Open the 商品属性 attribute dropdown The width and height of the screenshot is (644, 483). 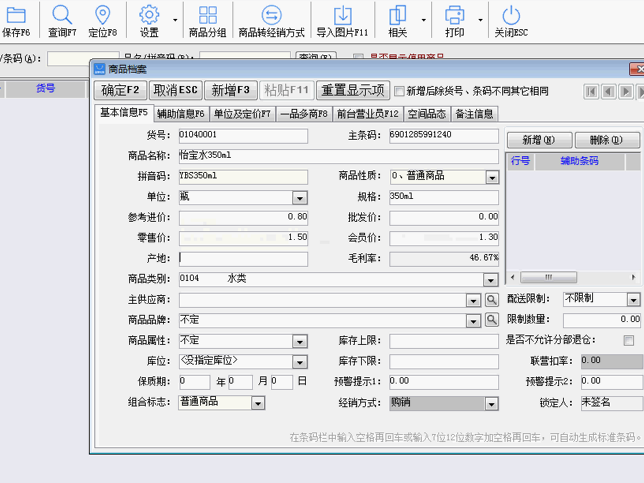(300, 341)
